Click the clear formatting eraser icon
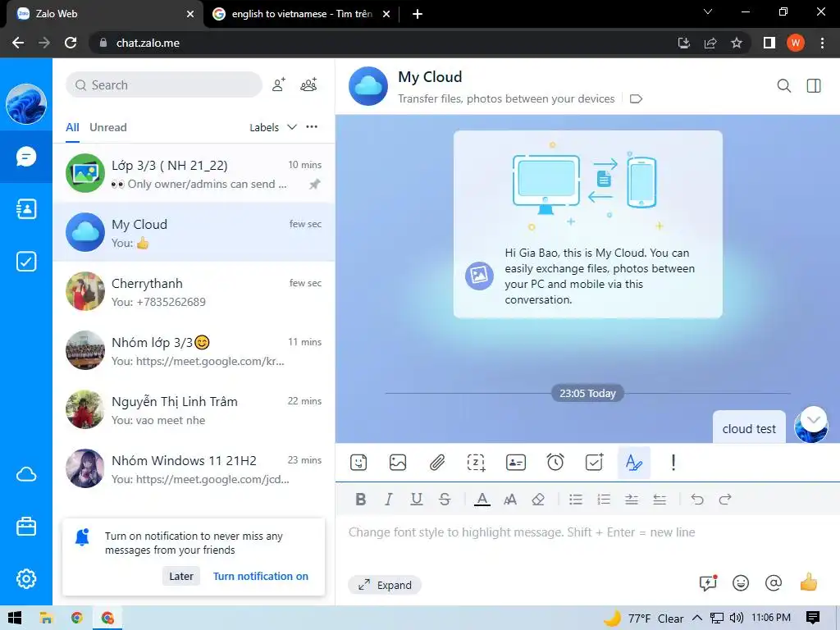Viewport: 840px width, 630px height. 538,500
